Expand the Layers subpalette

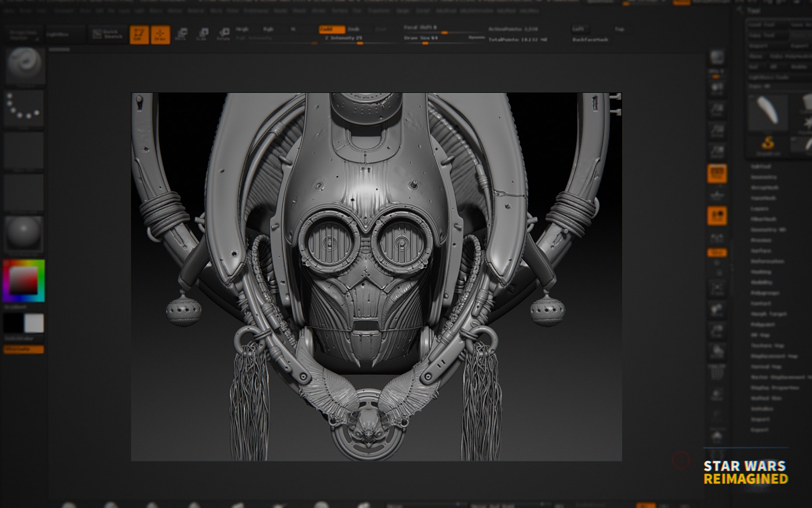point(759,209)
